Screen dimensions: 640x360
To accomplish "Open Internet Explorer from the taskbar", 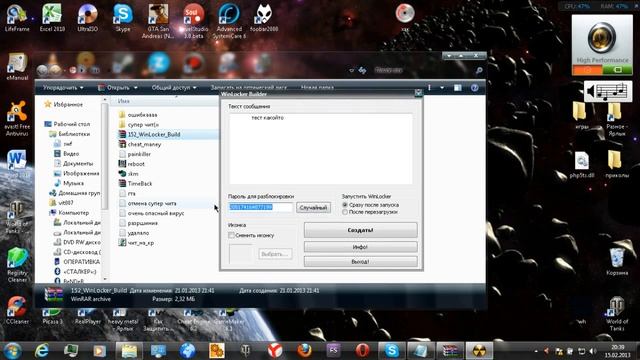I will click(x=42, y=351).
